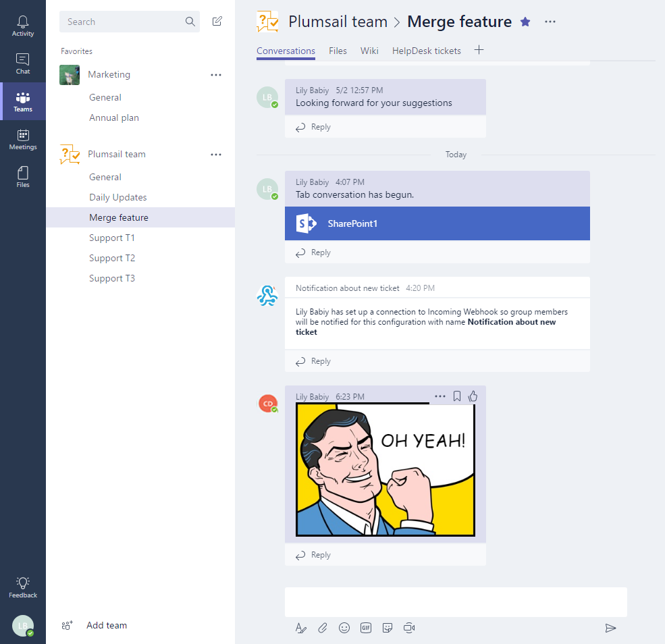
Task: Open the emoji picker
Action: 344,628
